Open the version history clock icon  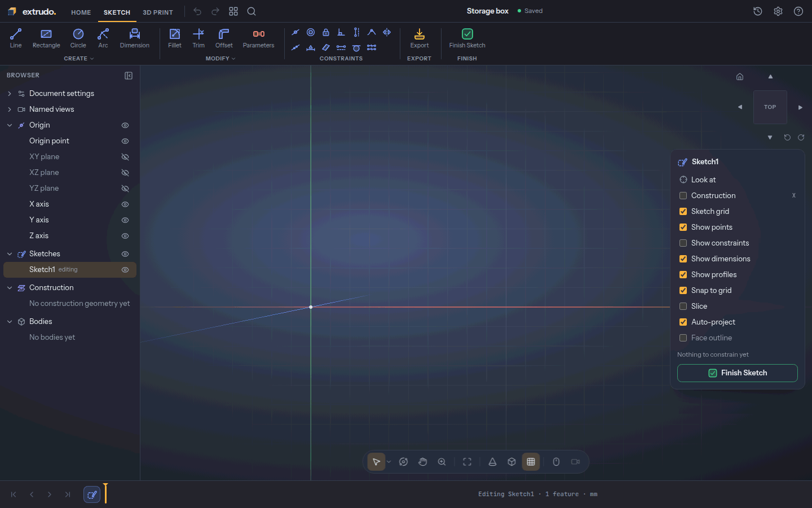coord(758,11)
